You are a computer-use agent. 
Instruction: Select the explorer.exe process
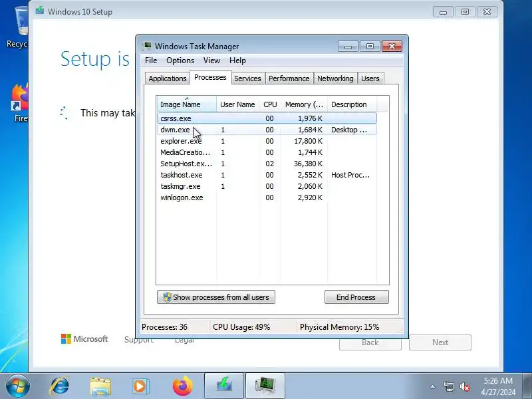(x=267, y=141)
